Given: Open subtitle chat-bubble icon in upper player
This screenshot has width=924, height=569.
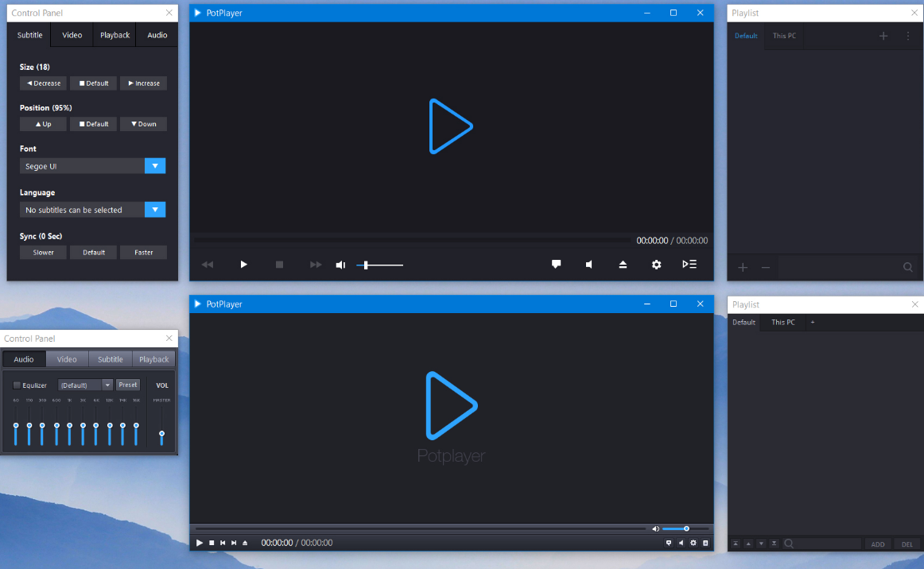Looking at the screenshot, I should coord(556,264).
